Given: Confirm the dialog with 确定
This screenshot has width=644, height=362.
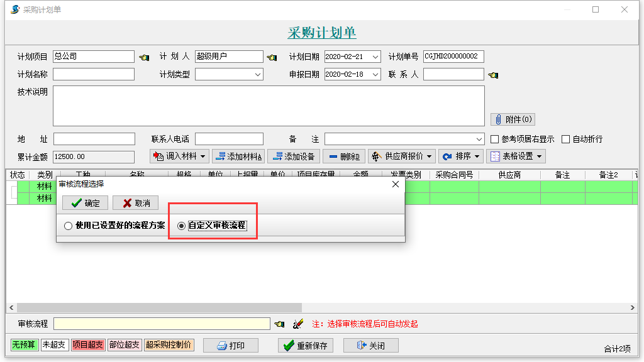Looking at the screenshot, I should click(x=86, y=203).
